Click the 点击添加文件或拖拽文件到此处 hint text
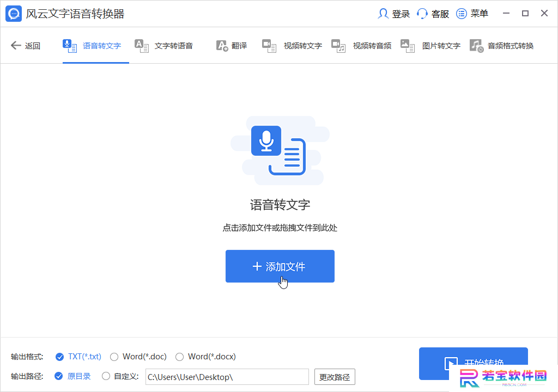Viewport: 558px width, 392px height. pos(280,228)
